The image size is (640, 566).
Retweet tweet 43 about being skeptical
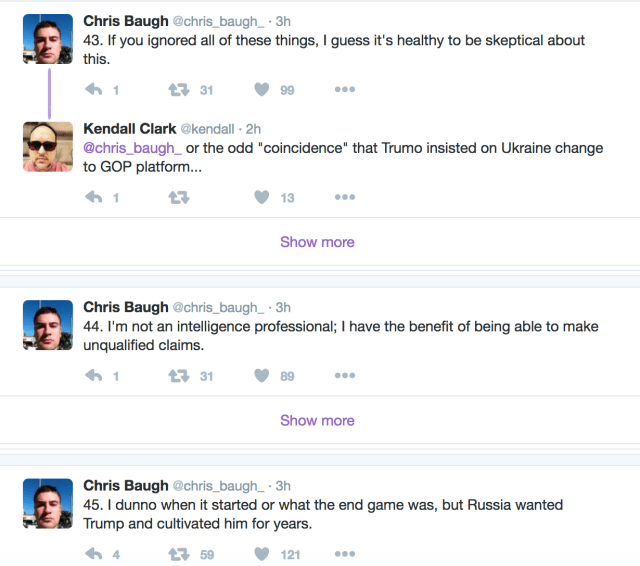[179, 90]
